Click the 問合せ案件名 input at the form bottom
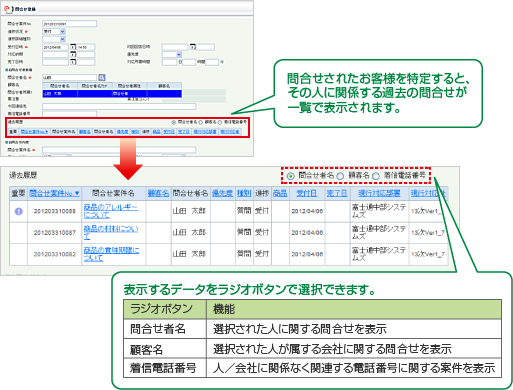The image size is (513, 390). (x=119, y=150)
